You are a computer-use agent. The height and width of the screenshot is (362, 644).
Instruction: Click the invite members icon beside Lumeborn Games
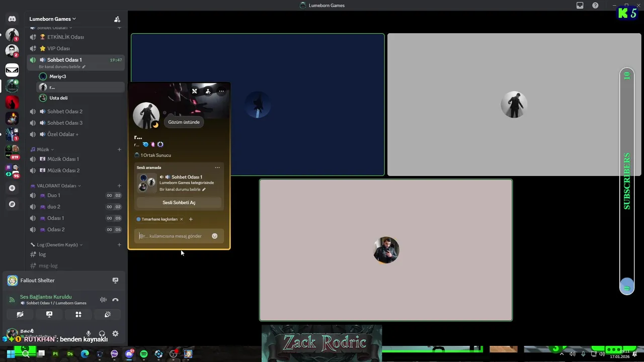pos(117,19)
